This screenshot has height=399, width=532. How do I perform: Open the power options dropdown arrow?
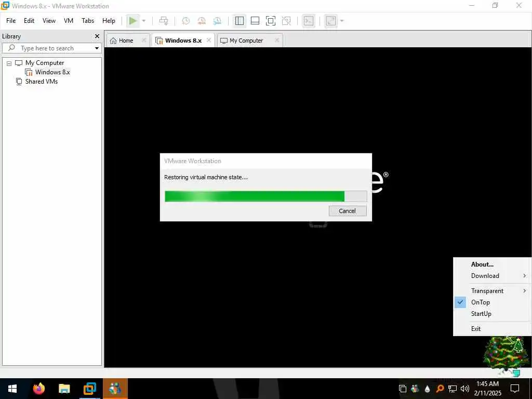tap(144, 21)
